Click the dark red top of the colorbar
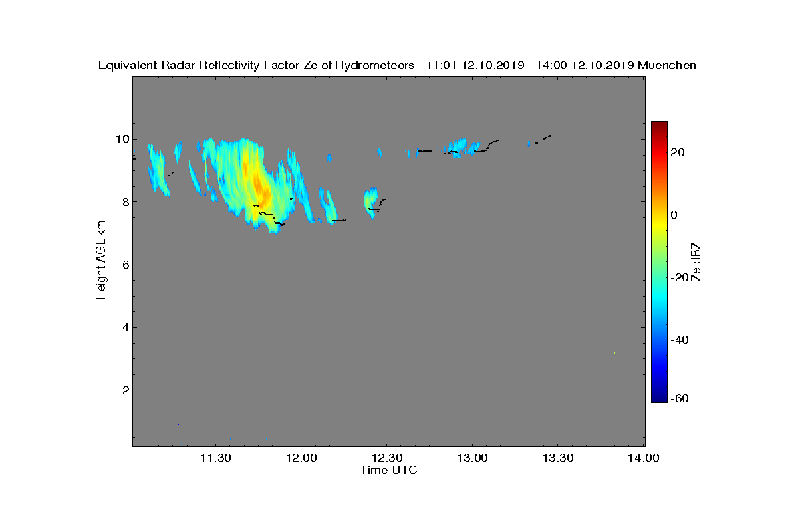The height and width of the screenshot is (532, 798). pyautogui.click(x=659, y=126)
